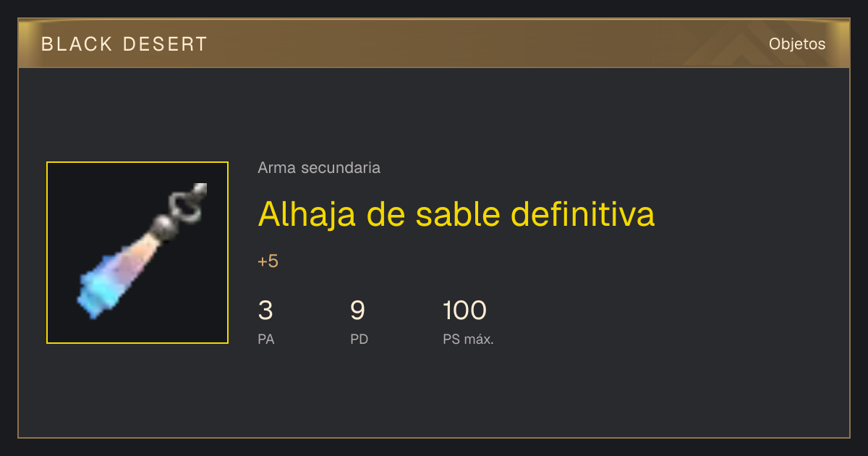This screenshot has width=868, height=456.
Task: Click the PD stat label
Action: 359,339
